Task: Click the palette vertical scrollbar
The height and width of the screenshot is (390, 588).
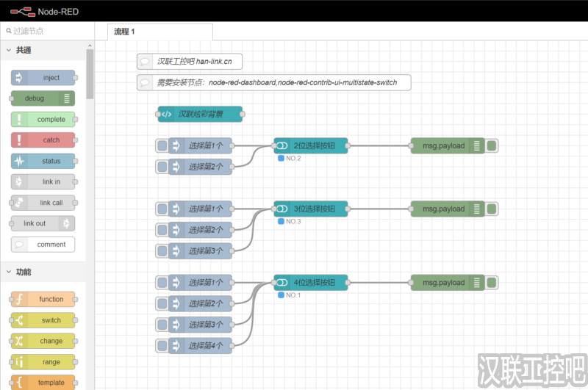Action: pyautogui.click(x=90, y=73)
